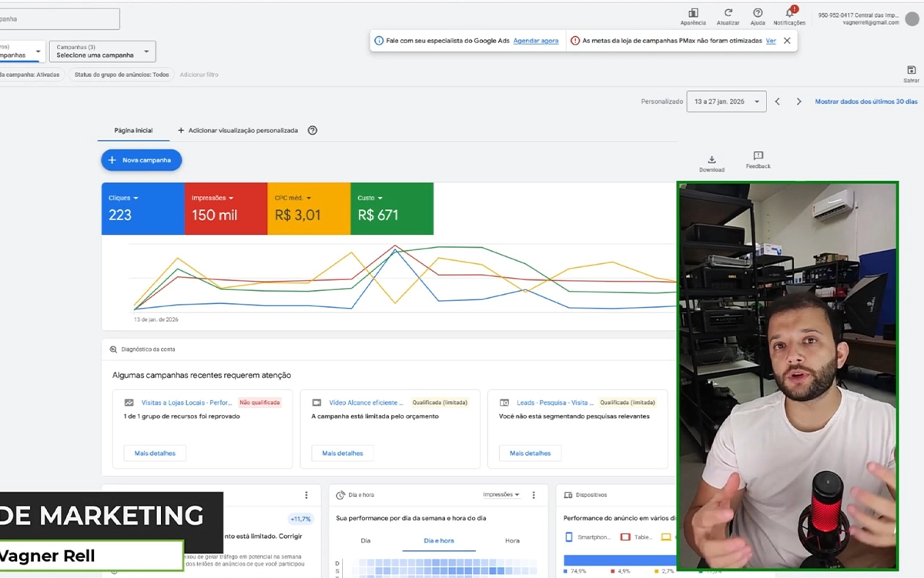
Task: Click vagnerrell@gmail.com account text
Action: [869, 22]
